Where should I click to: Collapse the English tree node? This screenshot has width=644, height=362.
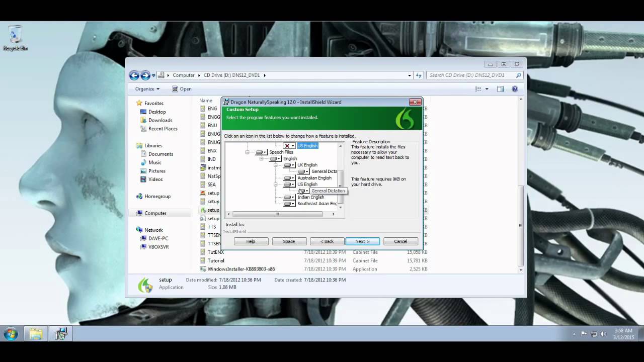click(261, 159)
